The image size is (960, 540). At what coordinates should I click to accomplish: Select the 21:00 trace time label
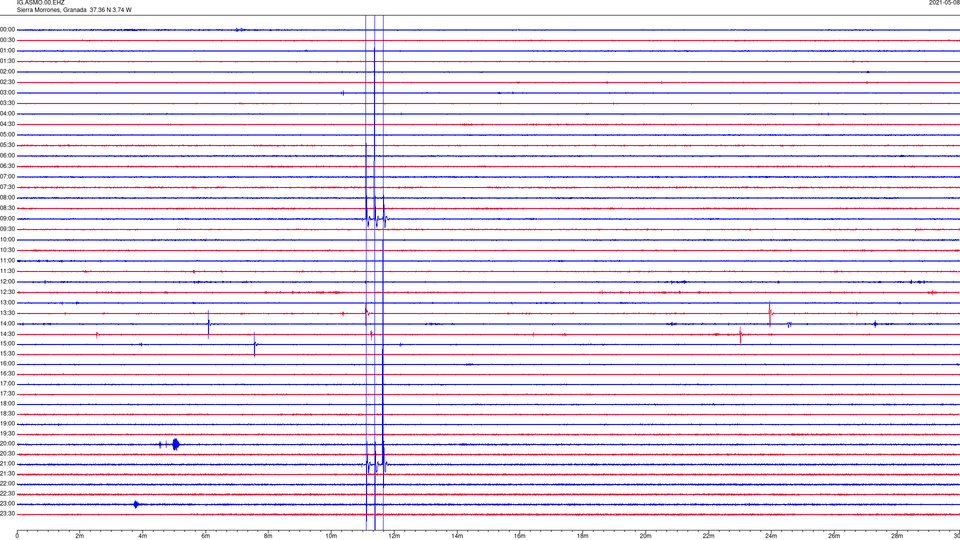[x=7, y=464]
